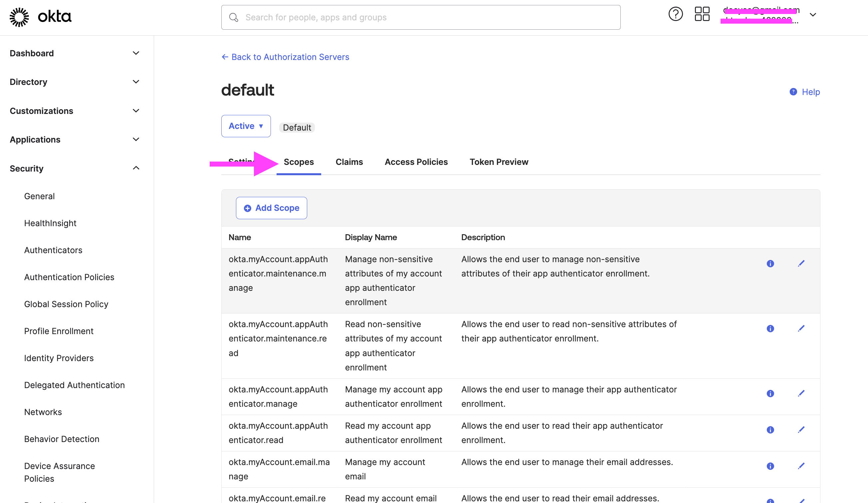Switch to the Claims tab

tap(349, 162)
